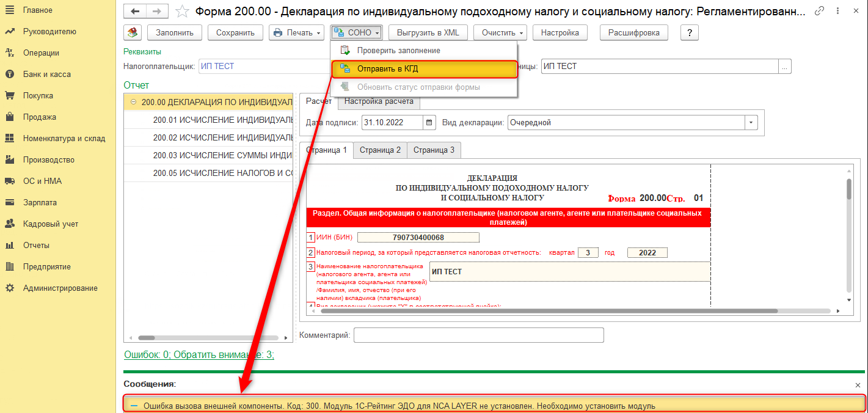The image size is (868, 413).
Task: Add form to favorites star
Action: [x=181, y=11]
